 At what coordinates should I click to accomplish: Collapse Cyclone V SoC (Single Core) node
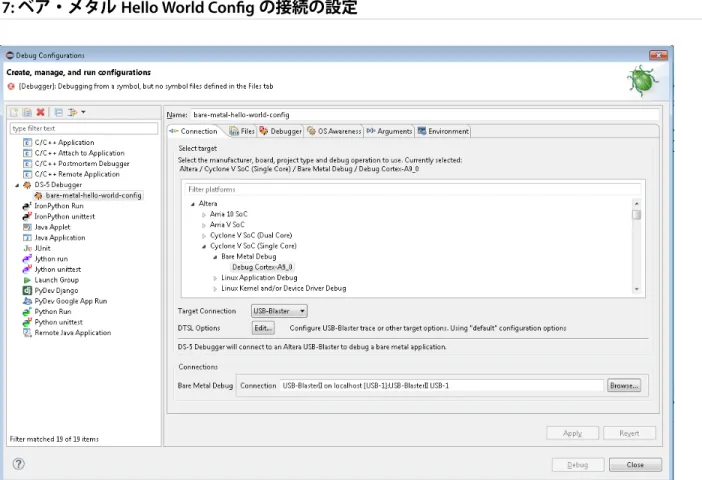(204, 246)
